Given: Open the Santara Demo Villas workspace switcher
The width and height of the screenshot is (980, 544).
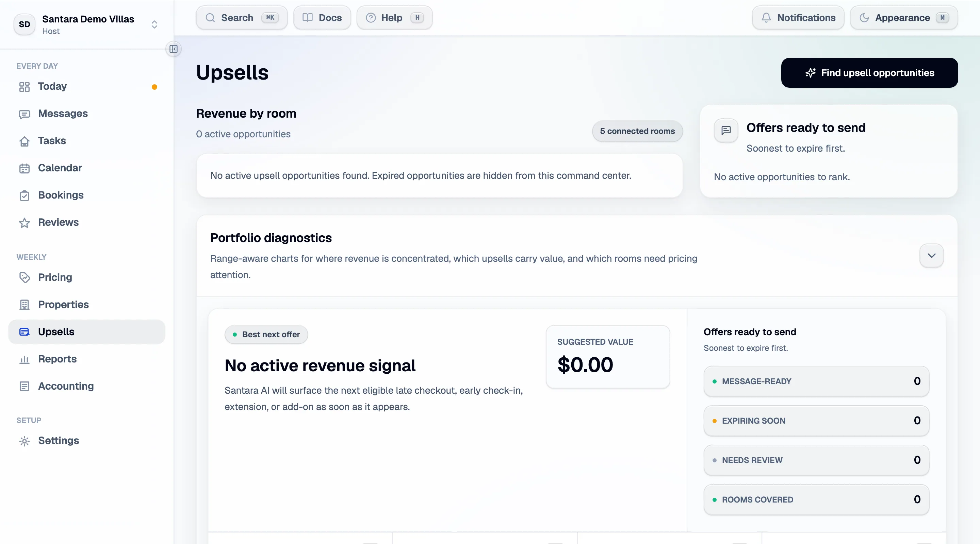Looking at the screenshot, I should tap(87, 24).
